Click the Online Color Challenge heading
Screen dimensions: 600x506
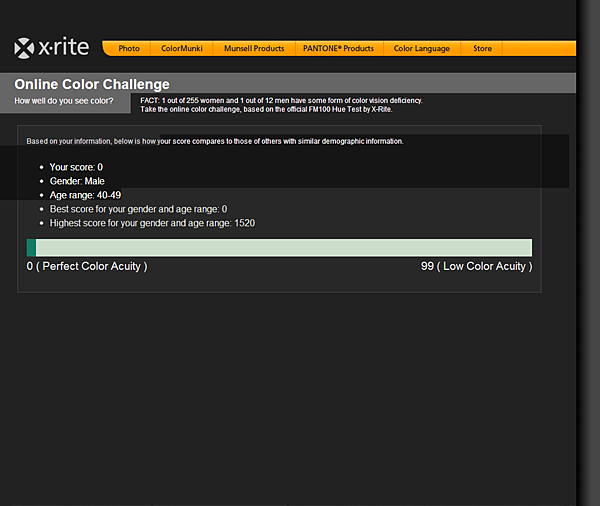click(x=92, y=84)
